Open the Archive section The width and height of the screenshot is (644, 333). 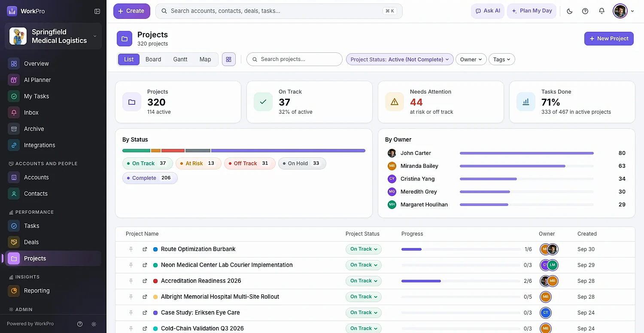53,129
